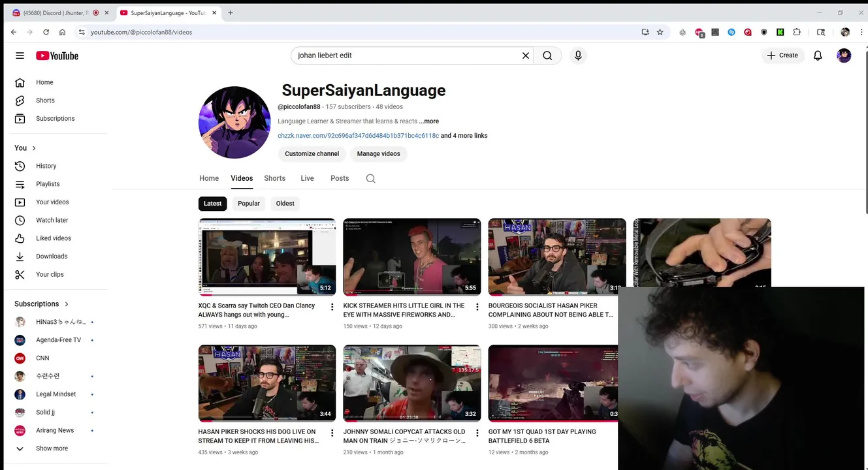Open the chzzk.naver.com channel link
Viewport: 868px width, 470px height.
(358, 136)
